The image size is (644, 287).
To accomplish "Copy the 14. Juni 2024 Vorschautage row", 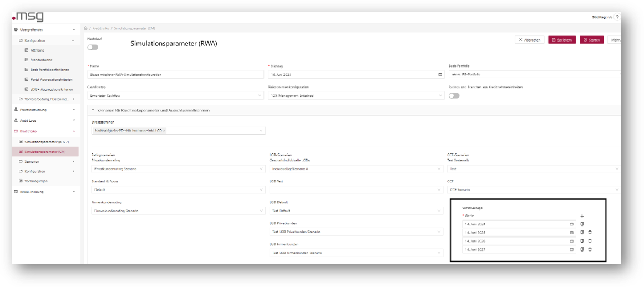I will (582, 224).
